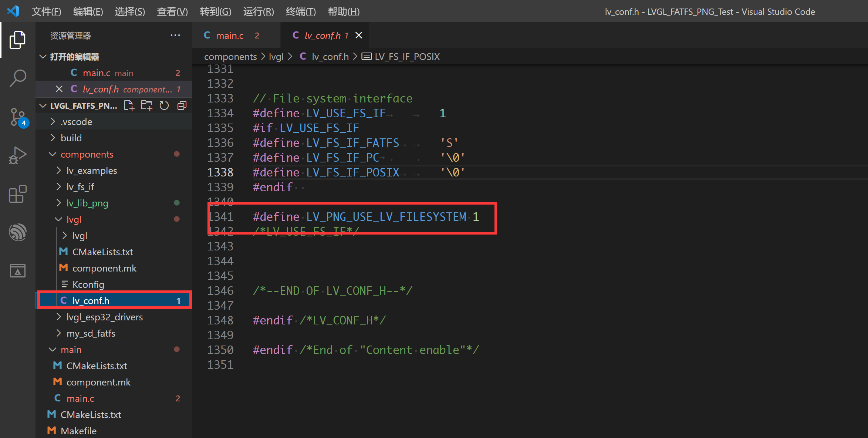Create a new folder via Explorer toolbar icon
The image size is (868, 438).
tap(146, 105)
